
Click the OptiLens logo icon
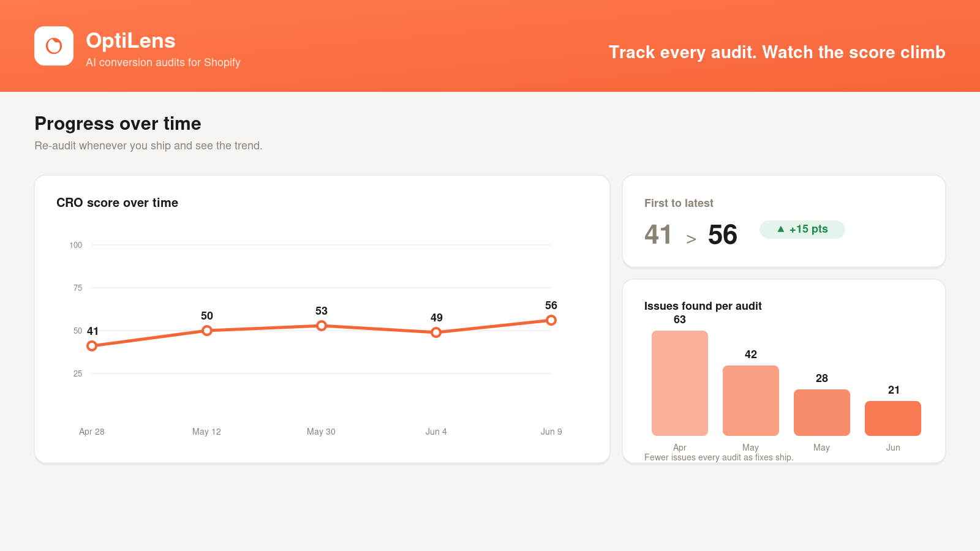[54, 46]
